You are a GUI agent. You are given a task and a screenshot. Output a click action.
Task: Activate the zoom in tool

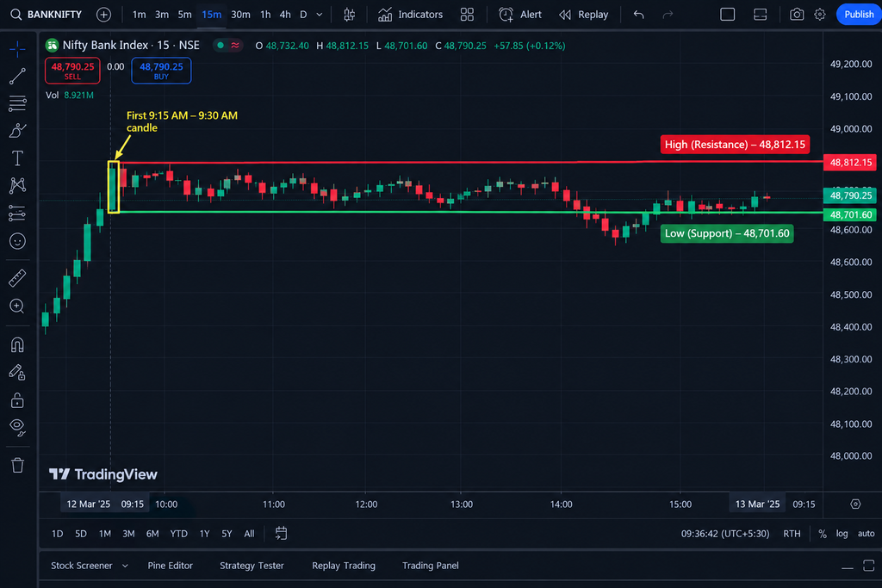point(17,306)
